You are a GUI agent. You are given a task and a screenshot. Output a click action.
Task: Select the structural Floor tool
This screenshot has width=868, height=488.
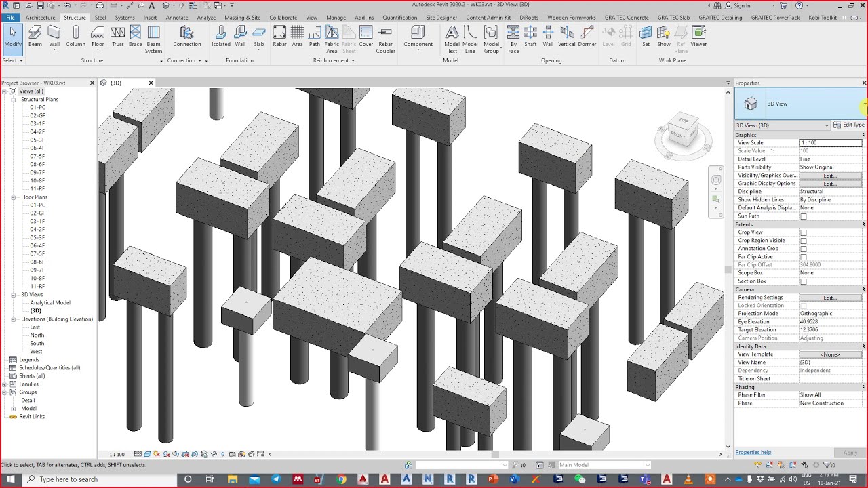[98, 37]
